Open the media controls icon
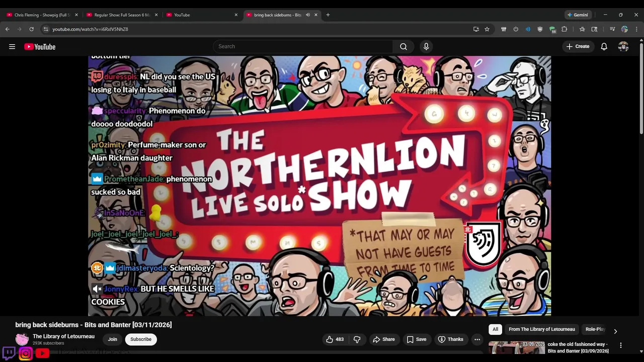This screenshot has width=644, height=362. point(612,29)
